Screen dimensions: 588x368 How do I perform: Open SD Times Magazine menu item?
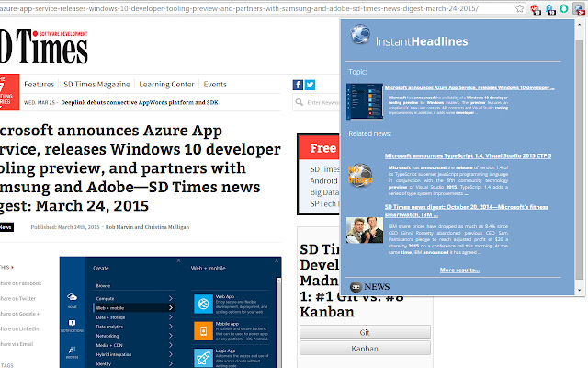coord(96,85)
